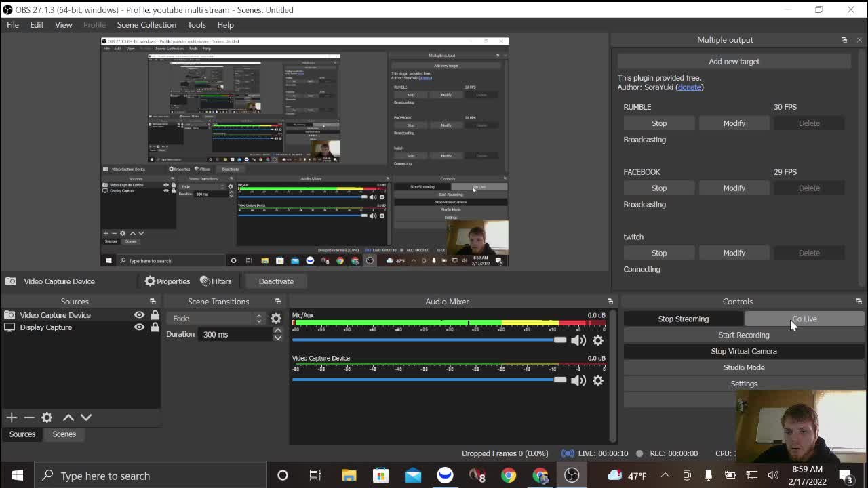This screenshot has height=488, width=868.
Task: Open the Help menu
Action: click(x=226, y=25)
